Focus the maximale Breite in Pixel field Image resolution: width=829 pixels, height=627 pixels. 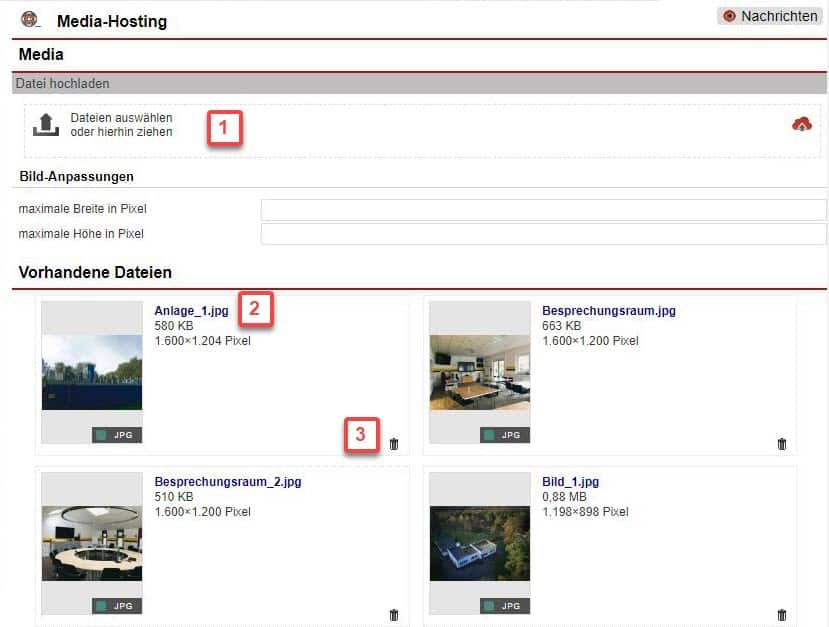pyautogui.click(x=543, y=209)
